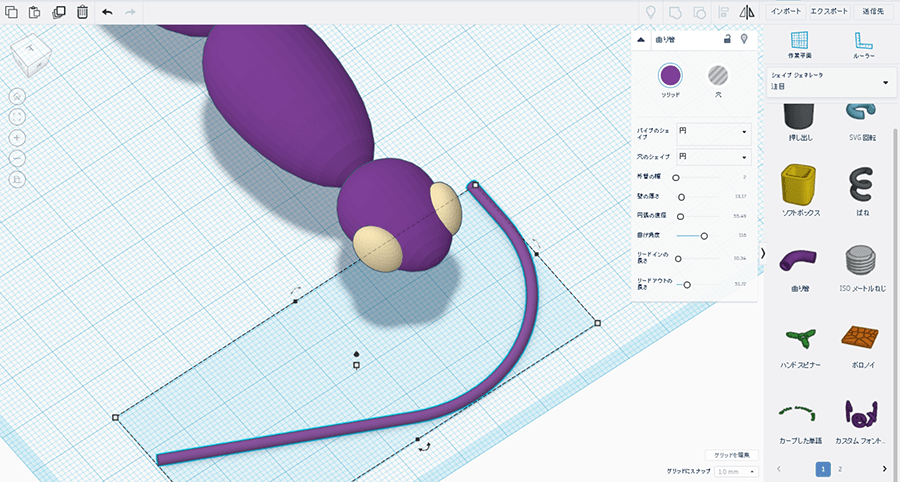Click the 外管の幅 value 2
Image resolution: width=900 pixels, height=482 pixels.
tap(744, 177)
